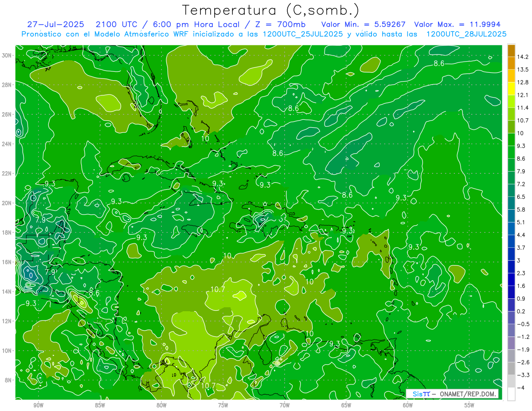Click the 26N latitude axis label
This screenshot has height=411, width=532.
coord(7,114)
